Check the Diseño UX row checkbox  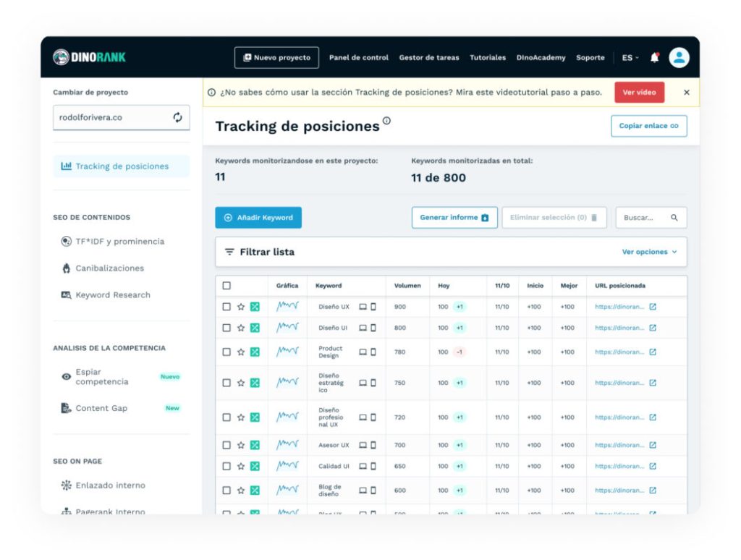[x=226, y=307]
